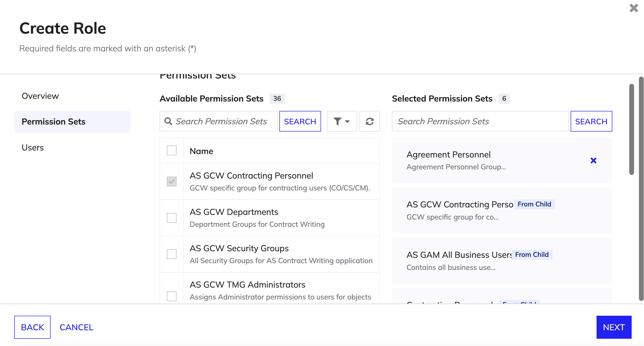Click the outer dialog scrollbar

(641, 189)
